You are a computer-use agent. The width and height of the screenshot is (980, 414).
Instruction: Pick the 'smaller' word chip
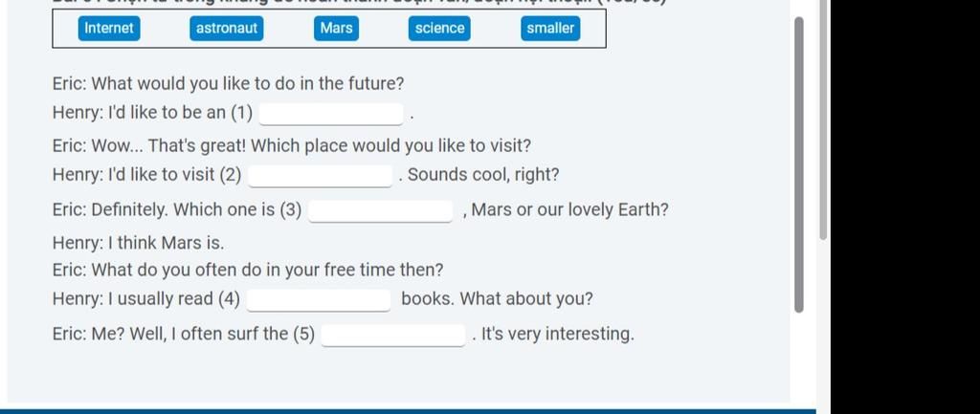[550, 28]
